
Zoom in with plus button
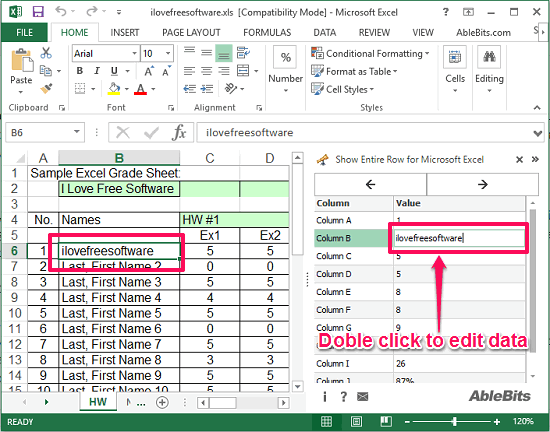pyautogui.click(x=497, y=421)
